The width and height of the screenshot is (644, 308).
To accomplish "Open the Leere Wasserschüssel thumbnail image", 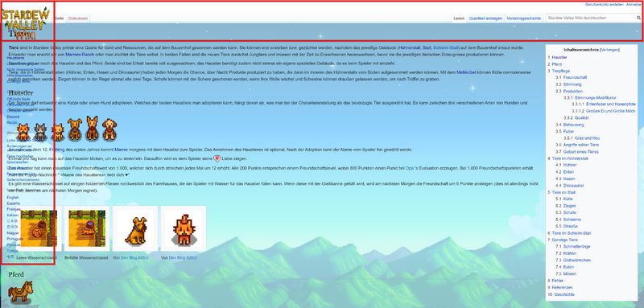I will tap(39, 228).
